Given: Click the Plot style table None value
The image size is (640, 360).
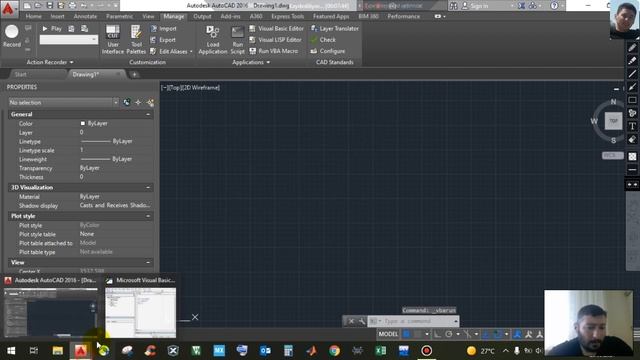Looking at the screenshot, I should click(x=87, y=234).
